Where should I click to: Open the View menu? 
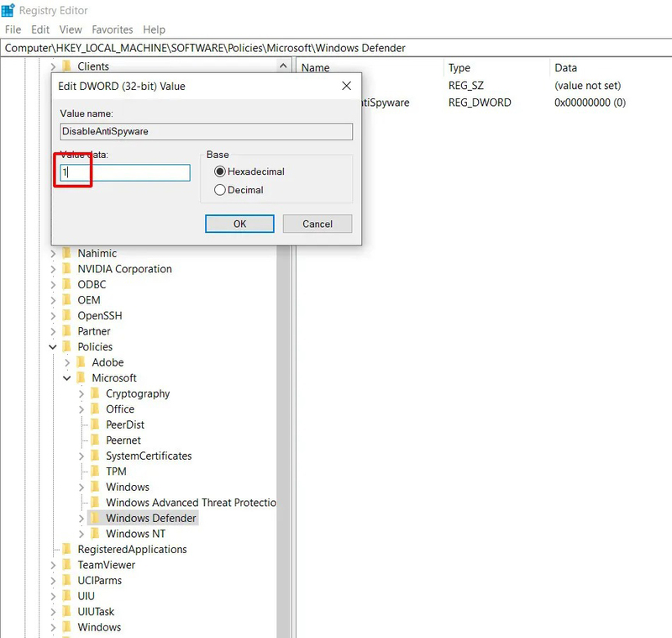pos(71,29)
